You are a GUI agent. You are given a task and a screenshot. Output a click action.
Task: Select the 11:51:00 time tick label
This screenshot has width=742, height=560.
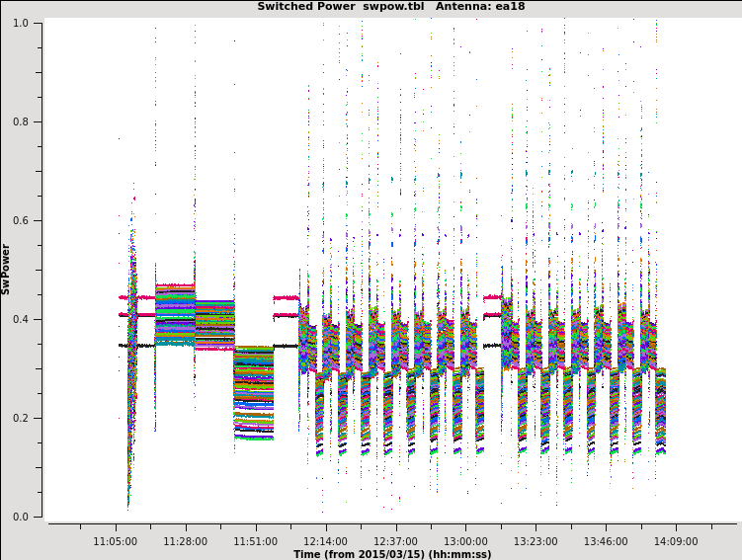click(255, 541)
